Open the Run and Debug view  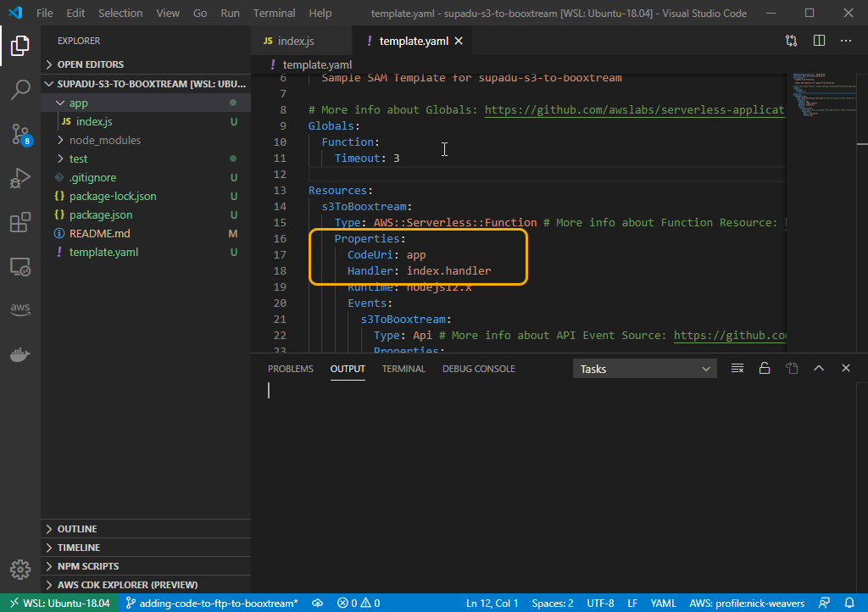click(x=20, y=178)
